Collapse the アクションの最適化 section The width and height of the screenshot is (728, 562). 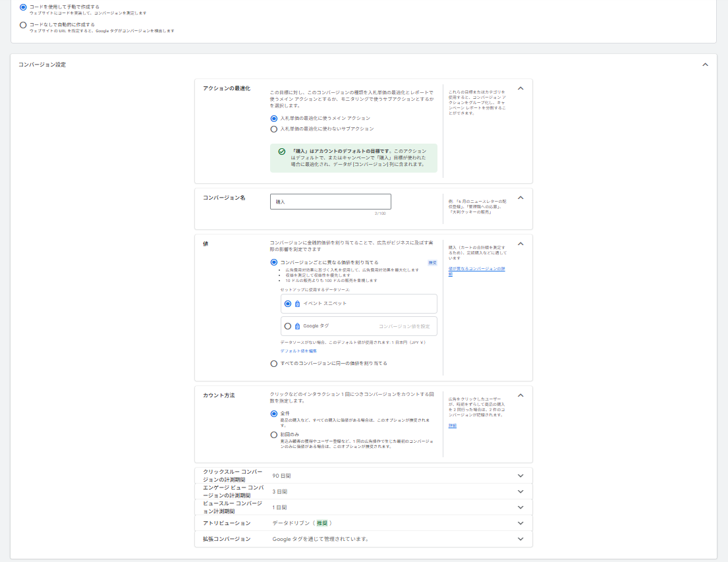pos(520,88)
